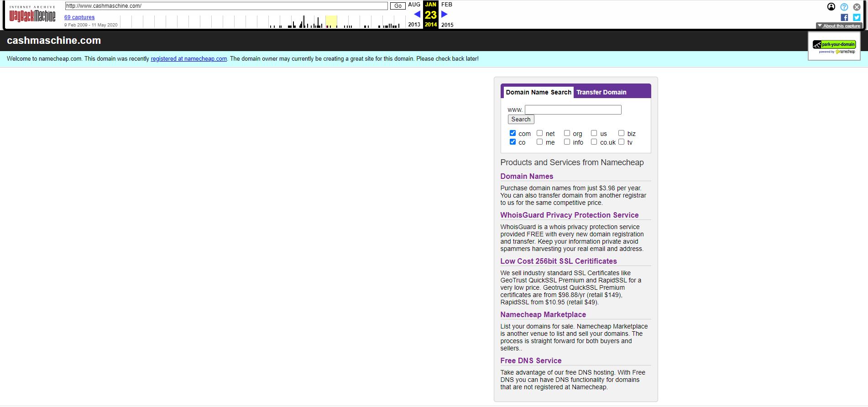Screen dimensions: 868x407
Task: Open the registered at namecheap.com link
Action: pos(188,59)
